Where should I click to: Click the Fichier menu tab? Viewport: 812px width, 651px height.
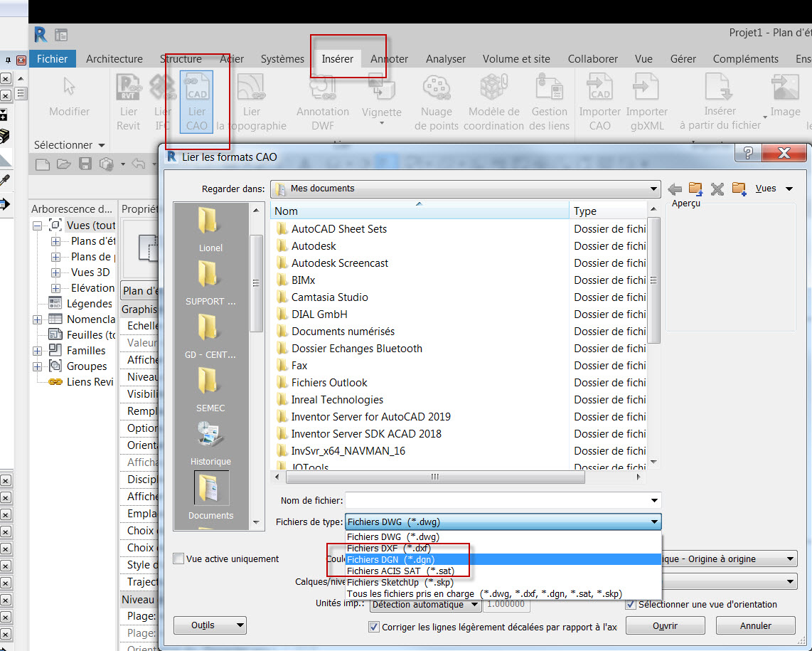(x=53, y=59)
